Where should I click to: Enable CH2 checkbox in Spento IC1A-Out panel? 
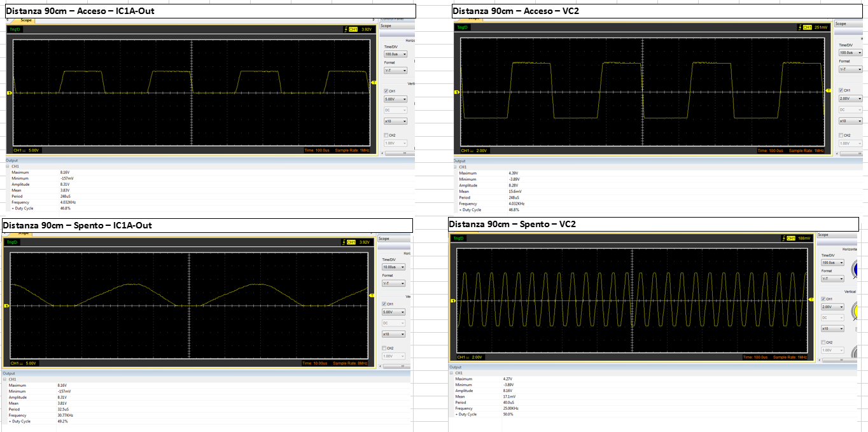coord(384,348)
